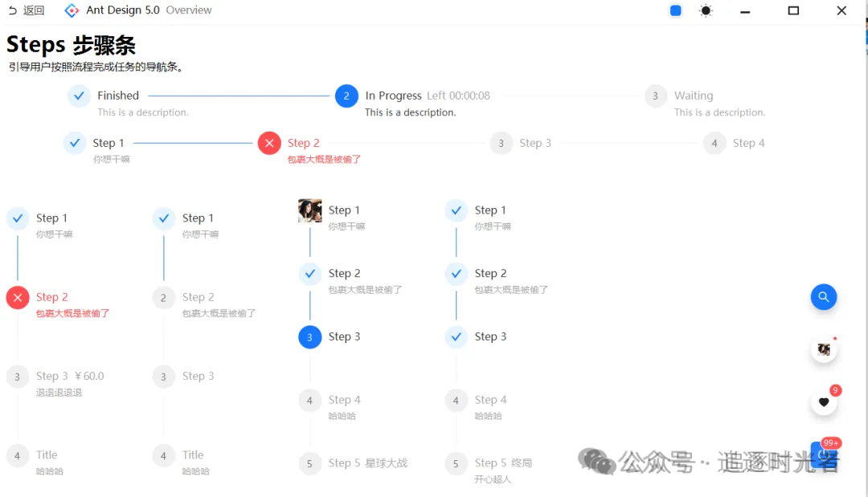Click the Step 3 title beside the blue number 3
The height and width of the screenshot is (497, 868).
[x=344, y=336]
